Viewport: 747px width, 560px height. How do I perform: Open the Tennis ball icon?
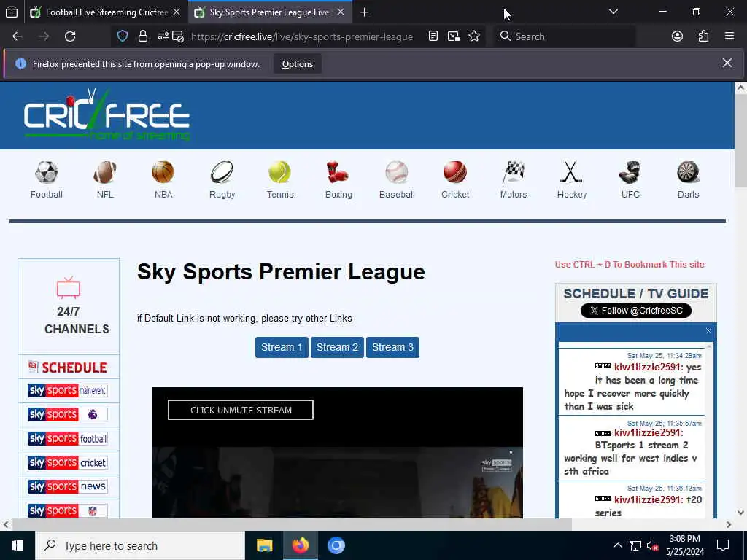[279, 172]
